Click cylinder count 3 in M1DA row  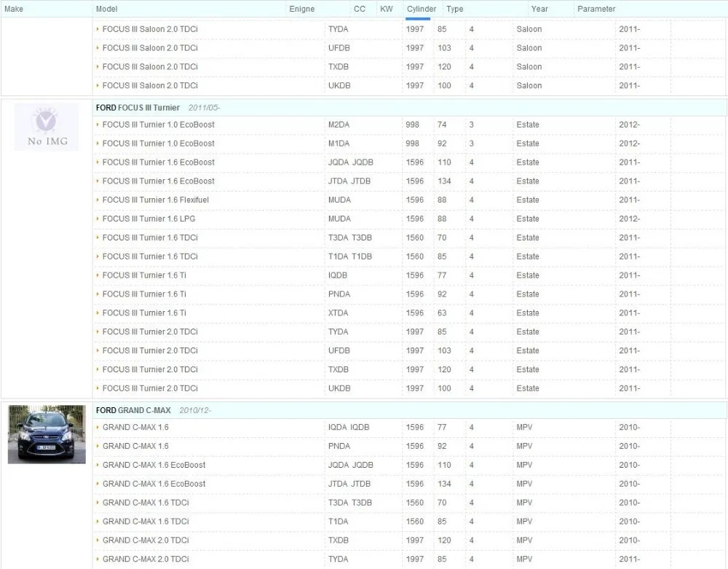[x=471, y=144]
